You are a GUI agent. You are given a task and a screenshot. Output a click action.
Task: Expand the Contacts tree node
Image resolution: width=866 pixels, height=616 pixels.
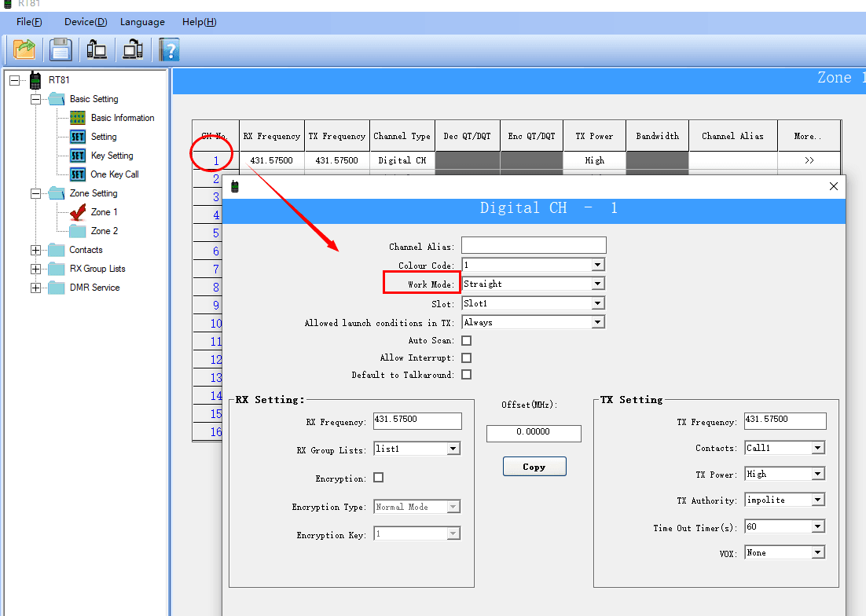coord(35,250)
